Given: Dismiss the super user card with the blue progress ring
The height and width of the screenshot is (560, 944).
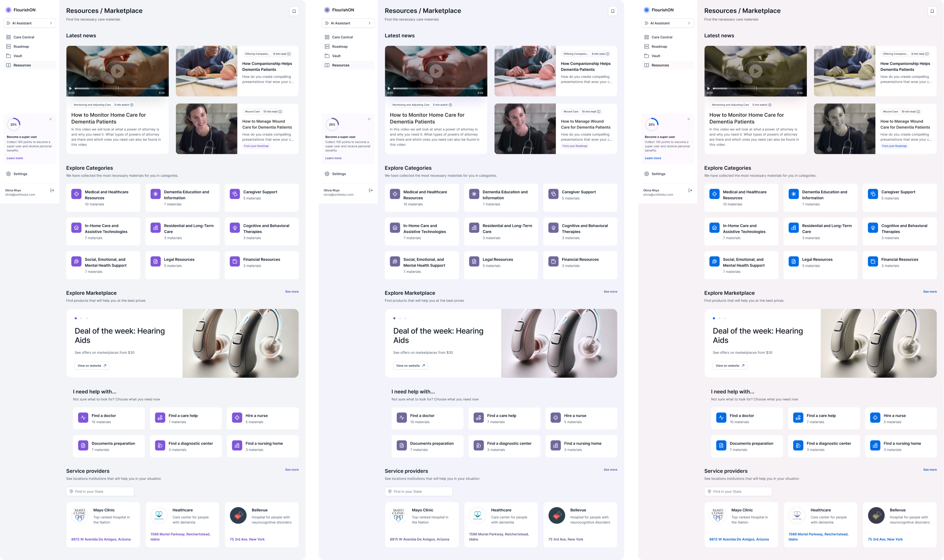Looking at the screenshot, I should tap(689, 119).
